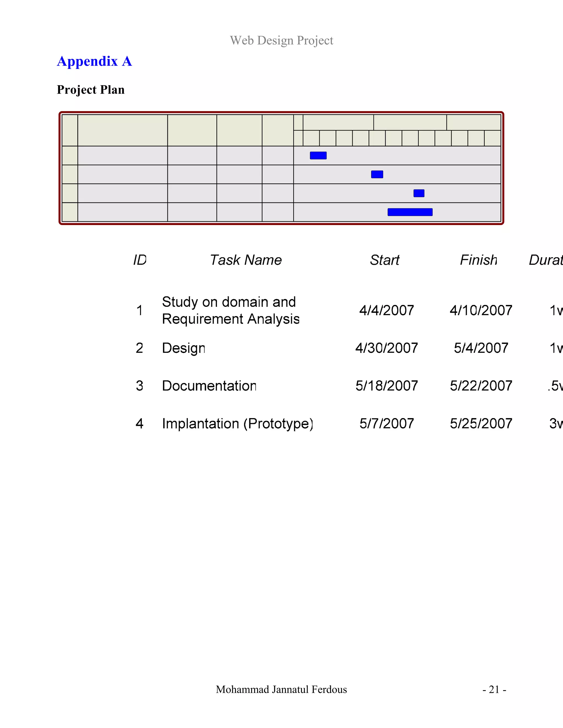The image size is (563, 728).
Task: Click the 'Design' task name
Action: [x=183, y=349]
